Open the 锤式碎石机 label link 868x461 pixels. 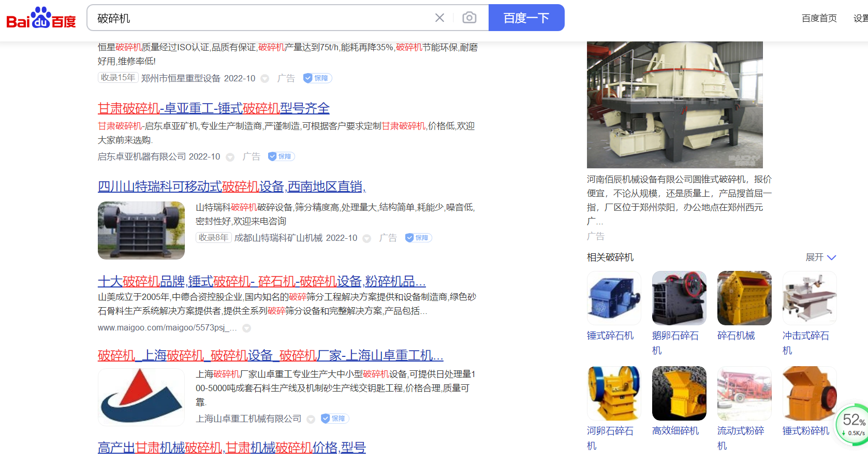coord(610,336)
